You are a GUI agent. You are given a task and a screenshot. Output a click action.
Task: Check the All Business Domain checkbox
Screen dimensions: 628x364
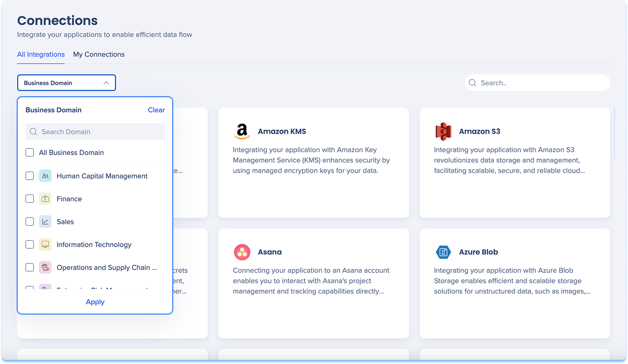(x=30, y=152)
